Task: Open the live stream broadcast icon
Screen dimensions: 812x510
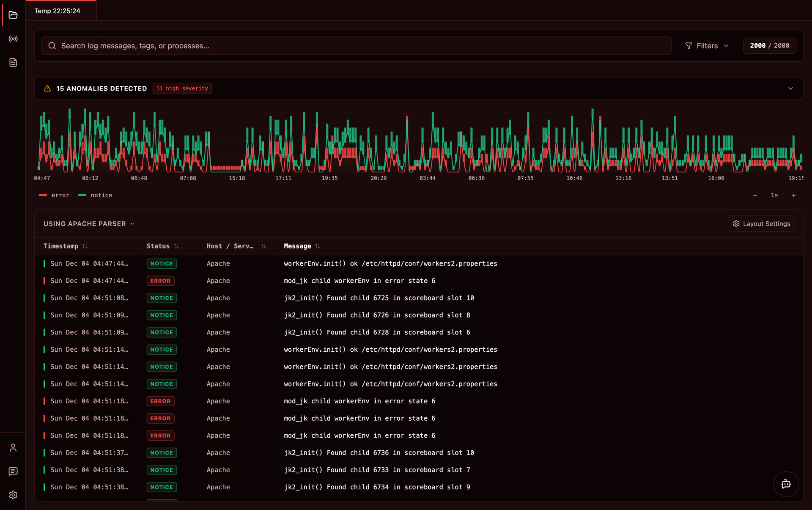Action: [x=13, y=39]
